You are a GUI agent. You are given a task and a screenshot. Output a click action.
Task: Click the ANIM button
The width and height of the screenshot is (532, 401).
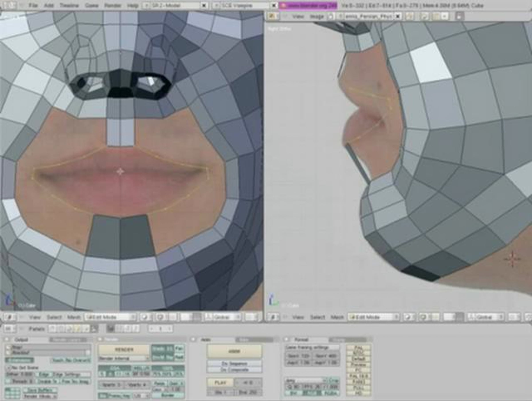(234, 351)
